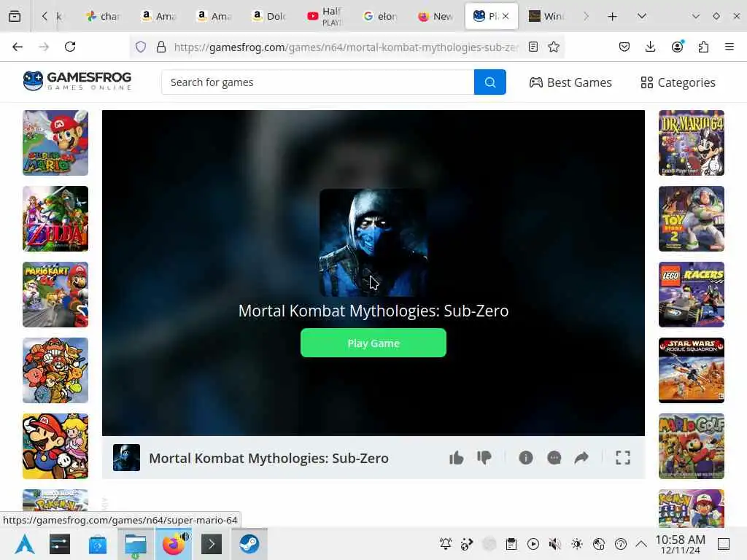Click the address bar URL
747x560 pixels.
(346, 47)
